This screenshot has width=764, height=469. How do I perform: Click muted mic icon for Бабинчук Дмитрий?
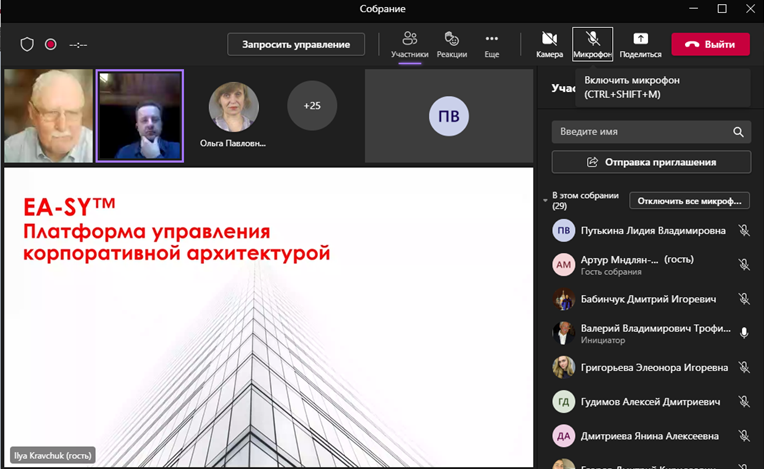click(744, 299)
